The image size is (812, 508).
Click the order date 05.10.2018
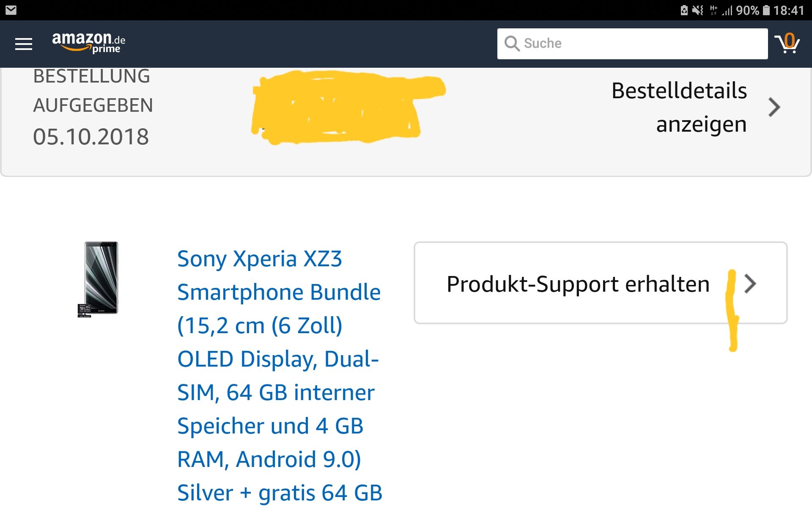coord(91,137)
